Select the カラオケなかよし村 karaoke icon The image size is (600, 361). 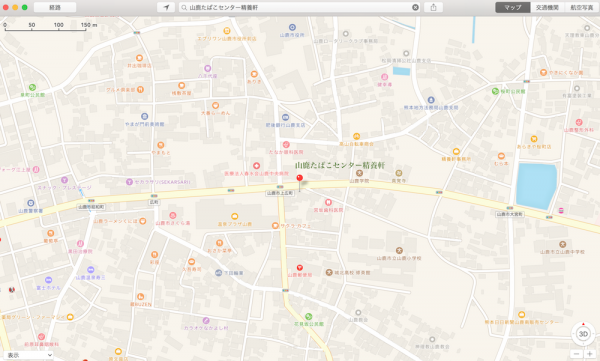pos(206,320)
